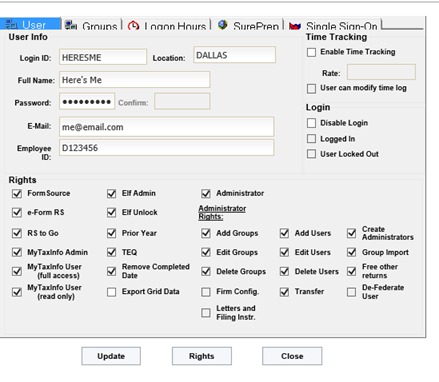Toggle the Export Grid Data checkbox

tap(112, 292)
